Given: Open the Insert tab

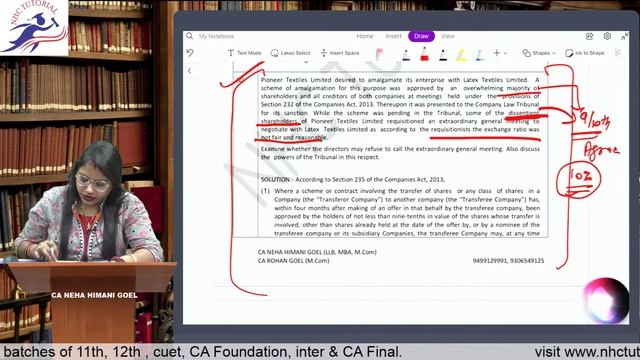Looking at the screenshot, I should (x=393, y=36).
